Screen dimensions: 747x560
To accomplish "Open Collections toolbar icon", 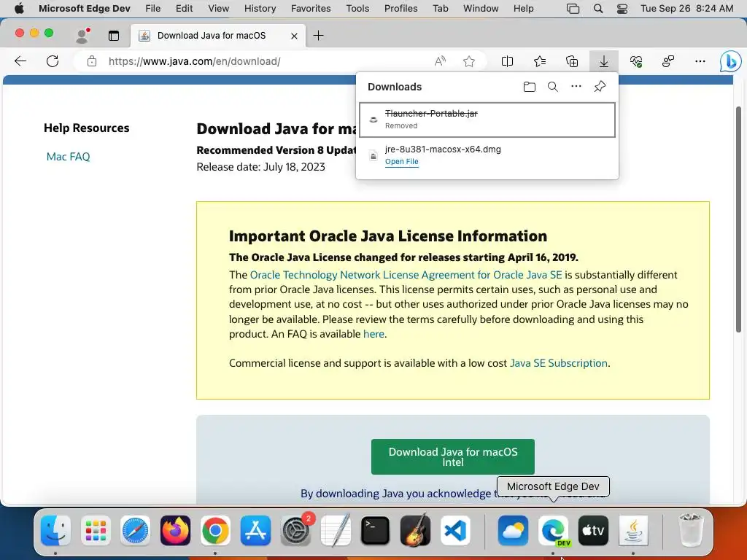I will tap(572, 61).
